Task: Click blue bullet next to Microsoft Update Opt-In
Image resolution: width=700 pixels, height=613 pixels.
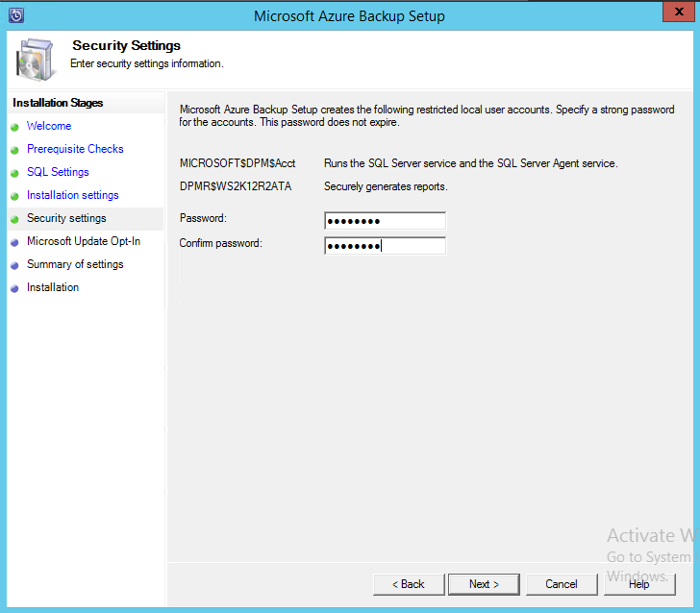Action: (x=15, y=242)
